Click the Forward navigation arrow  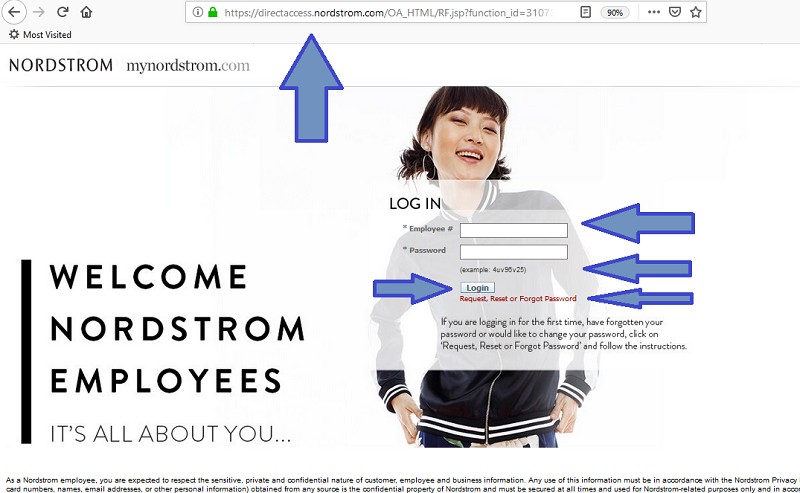39,12
